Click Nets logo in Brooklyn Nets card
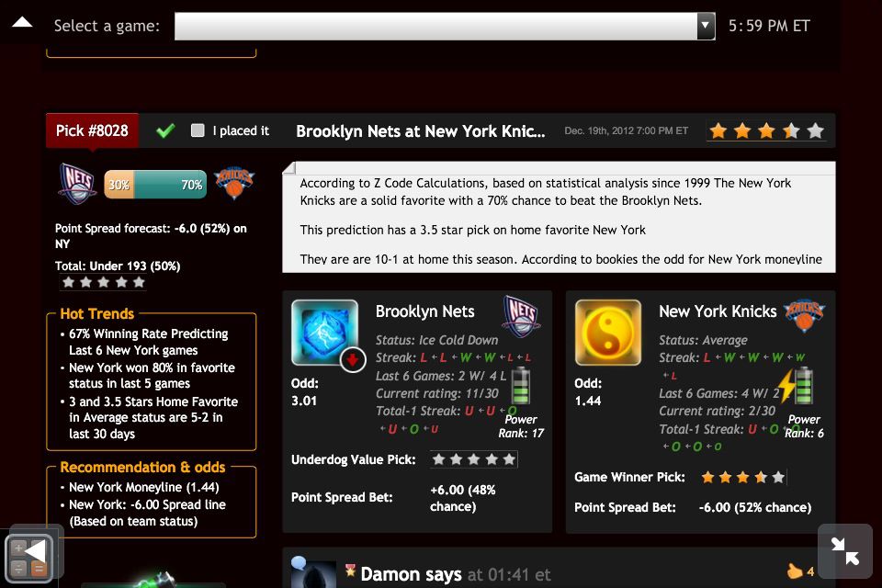The height and width of the screenshot is (588, 882). pyautogui.click(x=521, y=316)
